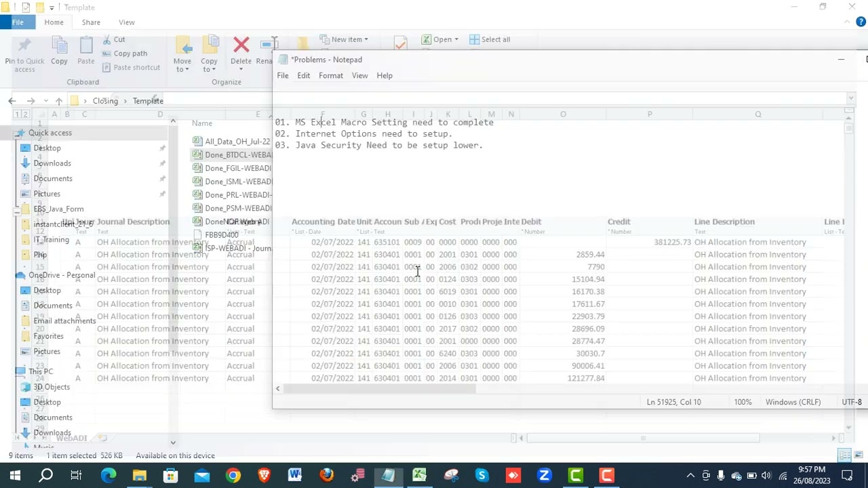Viewport: 868px width, 488px height.
Task: Click Notepad line 'Java Security Need to be setup lower.'
Action: pyautogui.click(x=389, y=146)
